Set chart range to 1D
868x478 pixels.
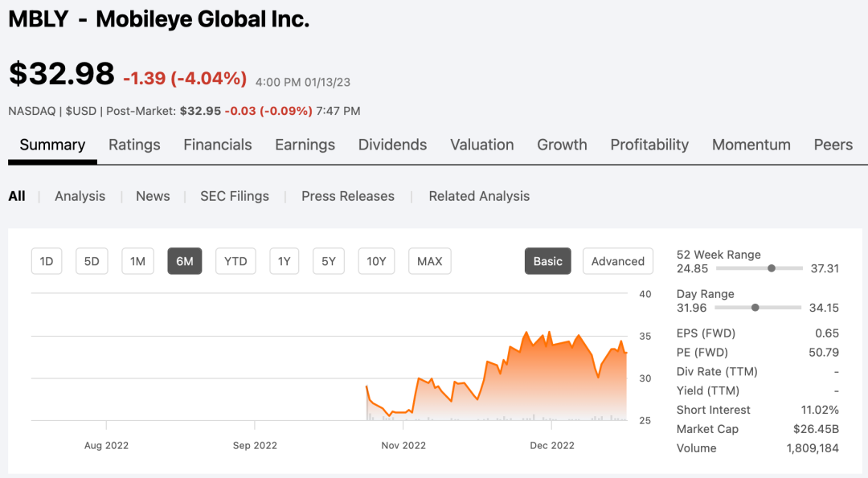[x=47, y=261]
